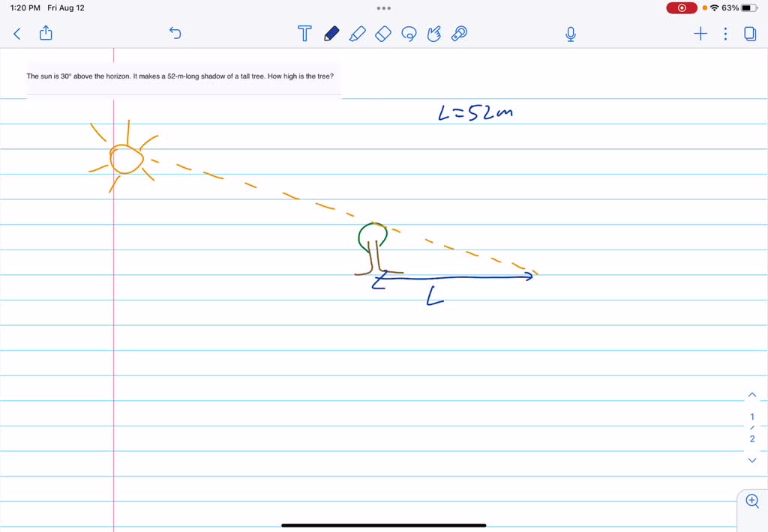Add a new page with the plus button
Viewport: 768px width, 532px height.
700,34
